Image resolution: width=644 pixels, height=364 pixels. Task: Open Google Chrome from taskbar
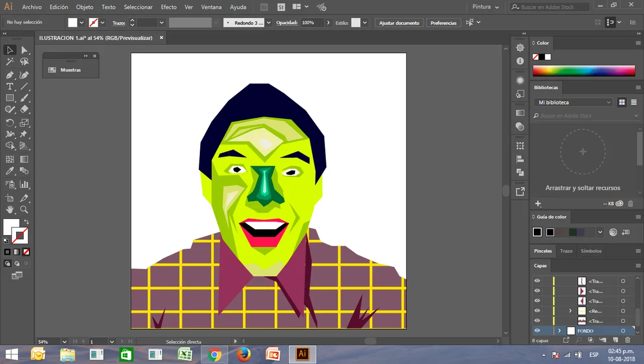pyautogui.click(x=214, y=354)
